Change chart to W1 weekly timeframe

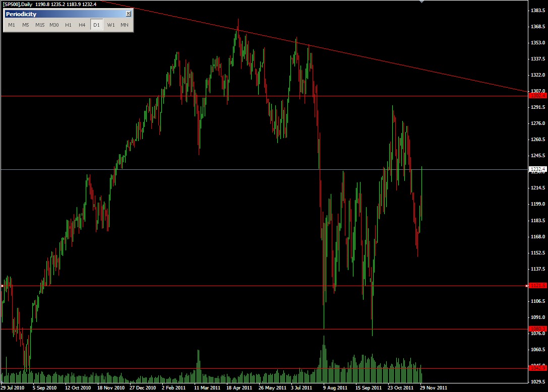pos(111,25)
